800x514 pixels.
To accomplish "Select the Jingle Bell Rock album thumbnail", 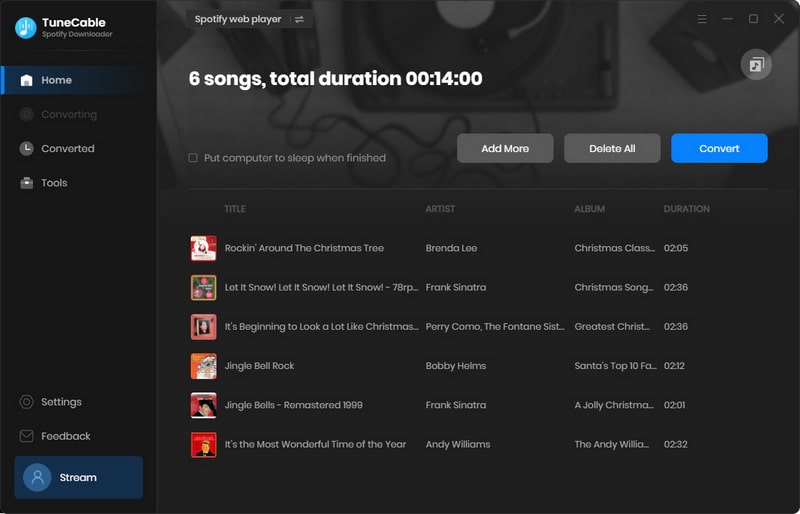I will 203,366.
